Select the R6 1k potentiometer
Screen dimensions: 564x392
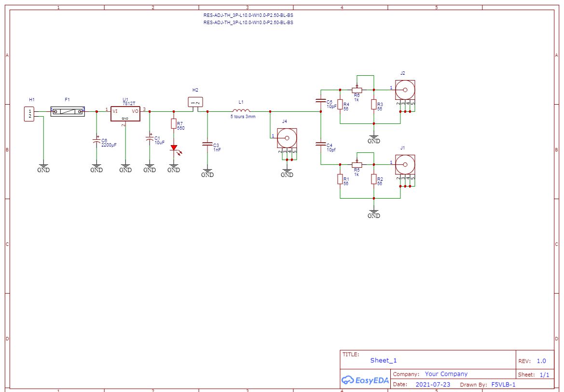[357, 90]
